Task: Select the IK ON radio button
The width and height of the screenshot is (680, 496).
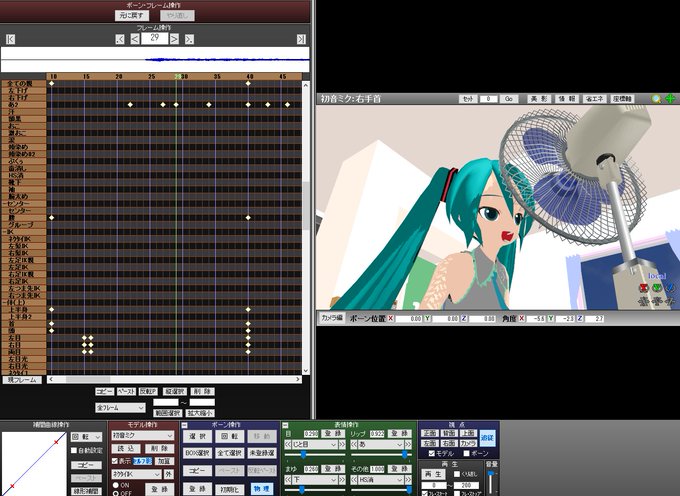Action: coord(116,485)
